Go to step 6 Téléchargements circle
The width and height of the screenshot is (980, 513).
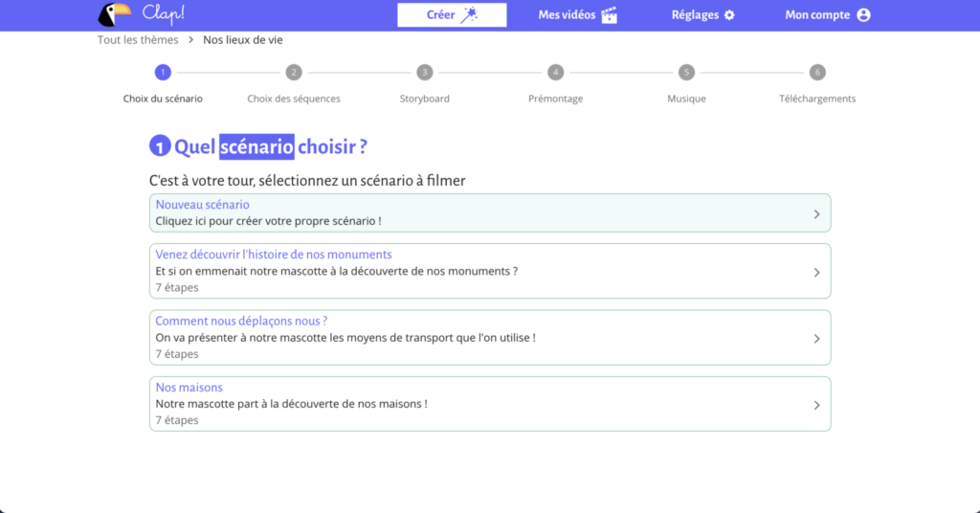pos(817,73)
